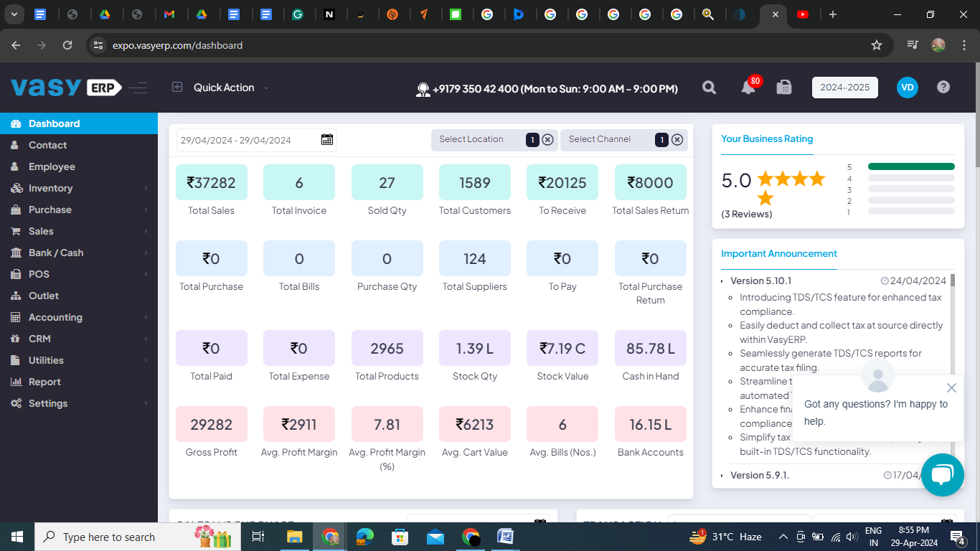Viewport: 980px width, 551px height.
Task: Open browser tab search dropdown arrow
Action: [14, 14]
